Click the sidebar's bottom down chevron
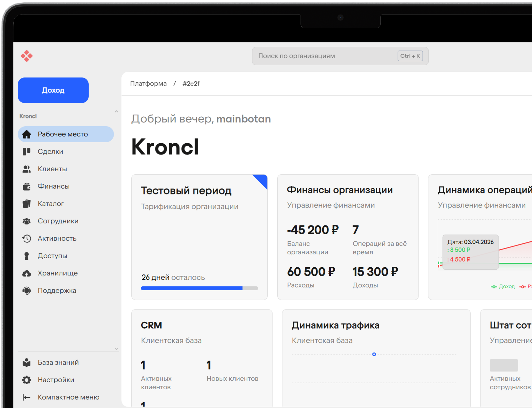The height and width of the screenshot is (408, 532). 116,349
